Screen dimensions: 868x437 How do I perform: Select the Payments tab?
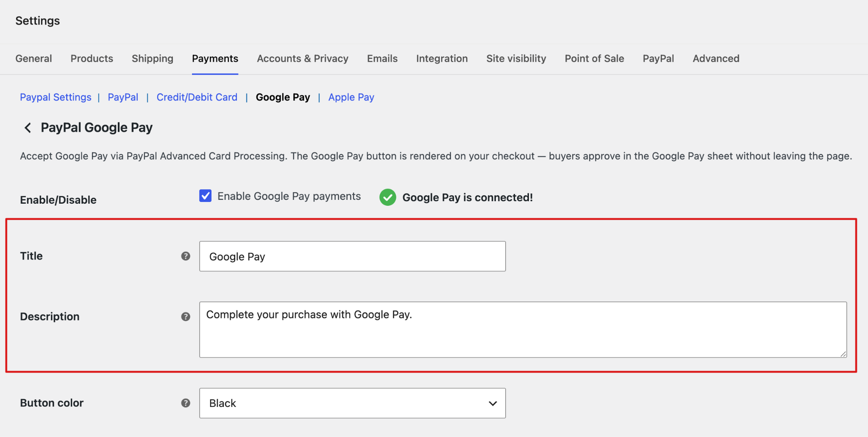[215, 58]
